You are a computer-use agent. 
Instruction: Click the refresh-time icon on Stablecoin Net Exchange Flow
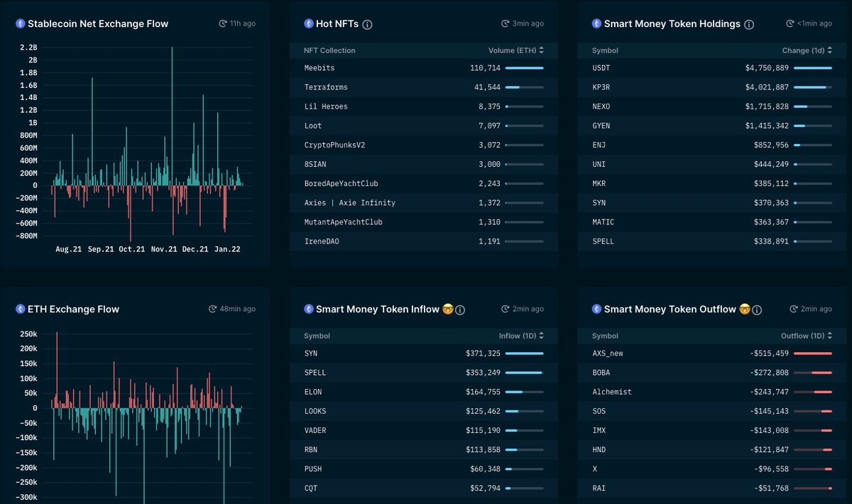pos(223,23)
